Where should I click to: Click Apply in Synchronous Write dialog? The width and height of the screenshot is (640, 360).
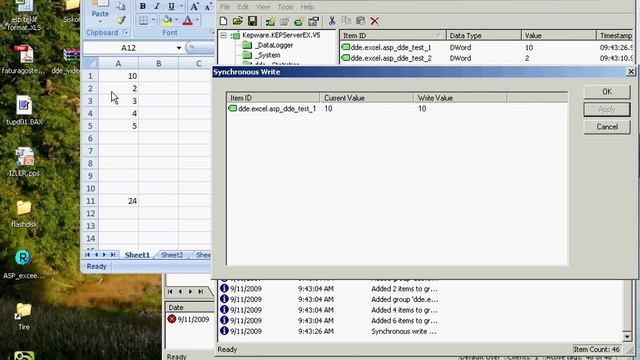pyautogui.click(x=607, y=109)
